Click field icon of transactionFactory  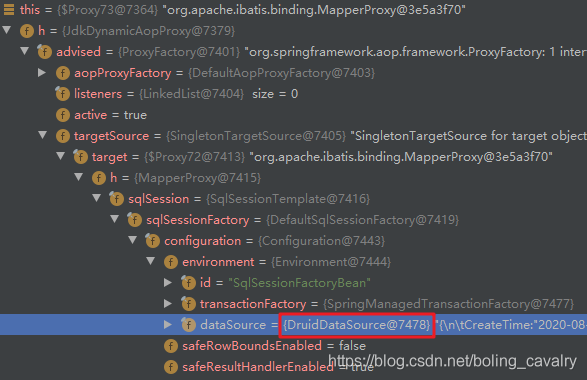tap(188, 304)
